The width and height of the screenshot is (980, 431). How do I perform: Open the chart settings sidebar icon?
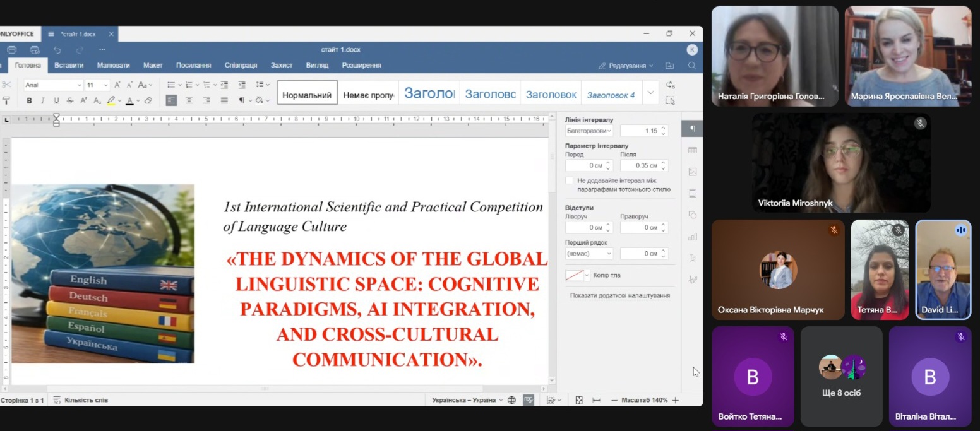tap(693, 237)
